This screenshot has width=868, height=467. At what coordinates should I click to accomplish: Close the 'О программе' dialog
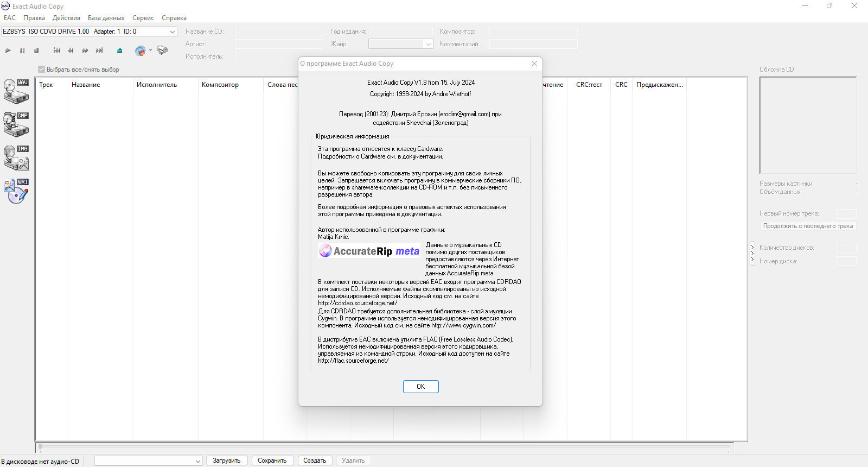(x=534, y=64)
